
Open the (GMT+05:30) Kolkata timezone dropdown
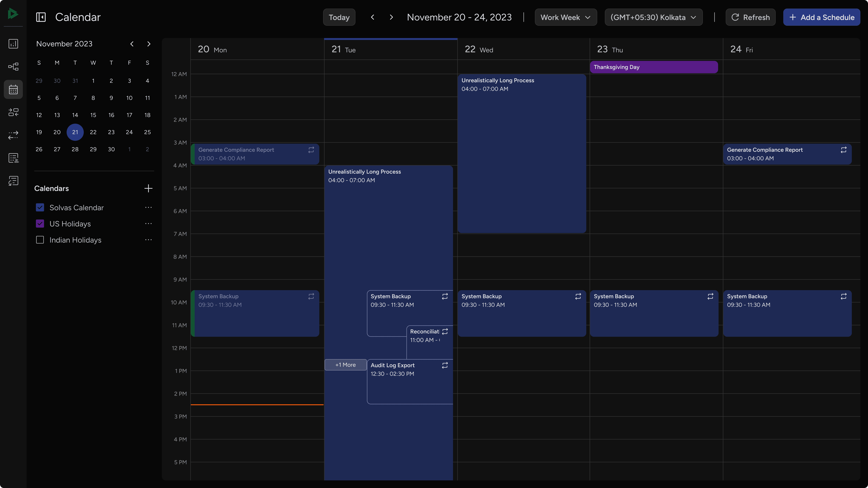click(x=653, y=17)
